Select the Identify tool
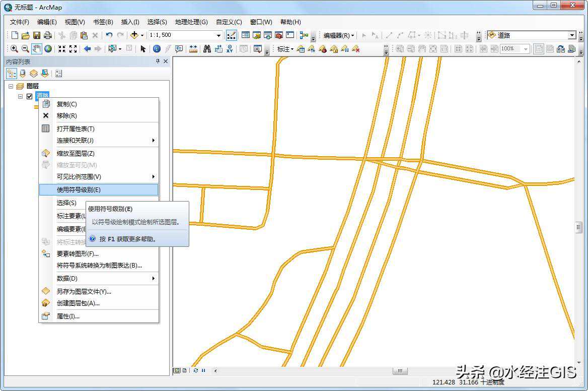This screenshot has width=588, height=391. tap(157, 49)
